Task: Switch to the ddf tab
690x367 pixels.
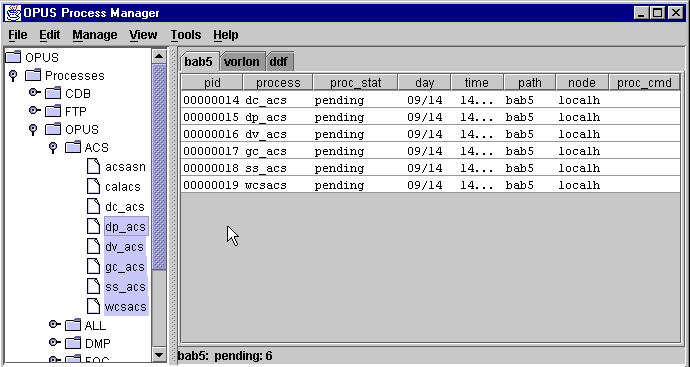Action: click(x=279, y=62)
